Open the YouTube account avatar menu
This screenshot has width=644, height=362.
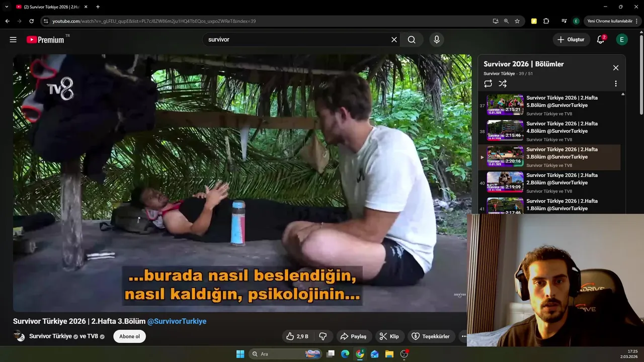(622, 40)
